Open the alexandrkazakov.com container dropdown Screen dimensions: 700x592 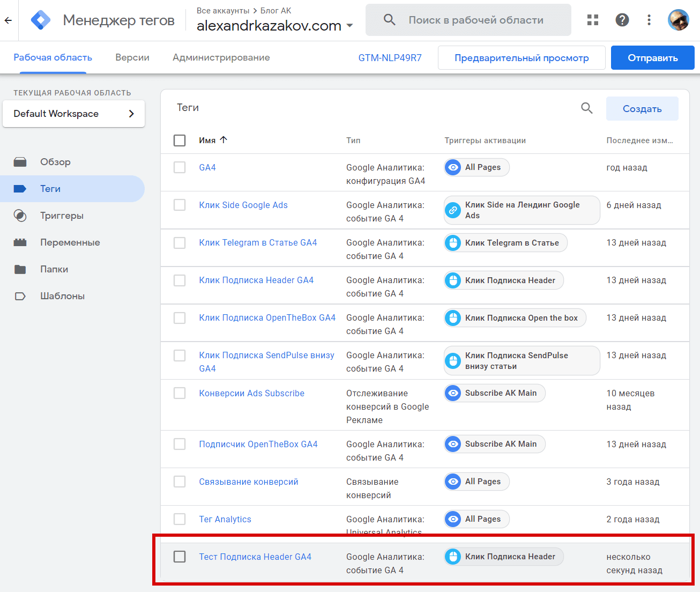[349, 25]
